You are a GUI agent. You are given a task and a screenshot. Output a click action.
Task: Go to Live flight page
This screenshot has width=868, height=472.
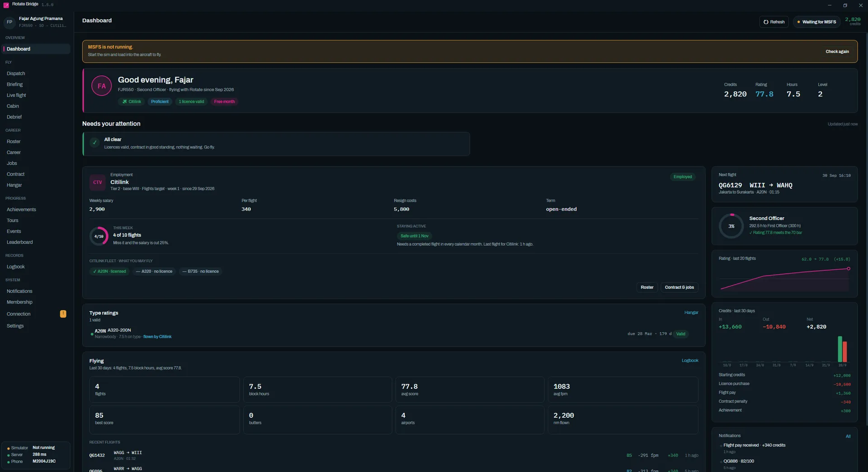coord(37,95)
